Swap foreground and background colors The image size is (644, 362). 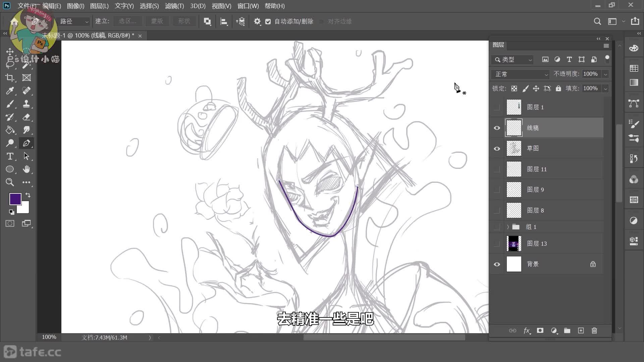tap(28, 195)
